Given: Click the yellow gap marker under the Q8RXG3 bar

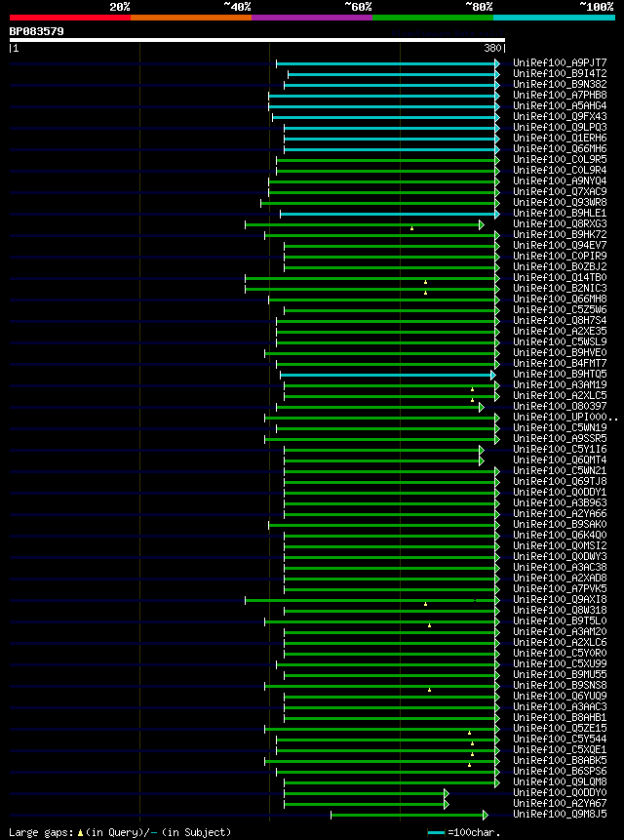Looking at the screenshot, I should click(x=411, y=228).
